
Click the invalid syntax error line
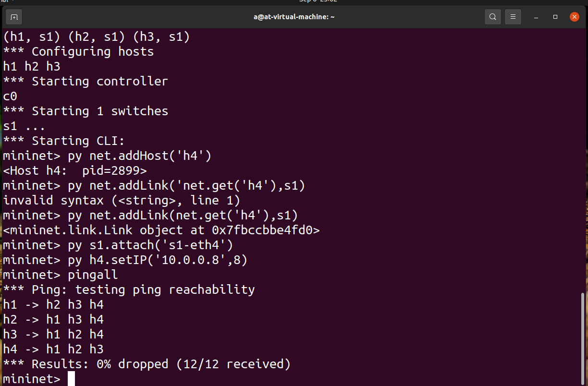pos(122,201)
